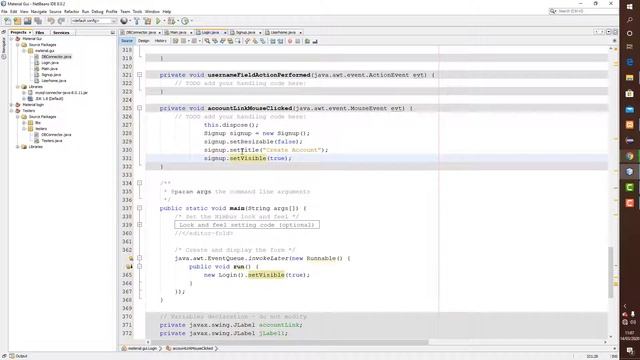
Task: Switch the editor to History view
Action: (160, 41)
